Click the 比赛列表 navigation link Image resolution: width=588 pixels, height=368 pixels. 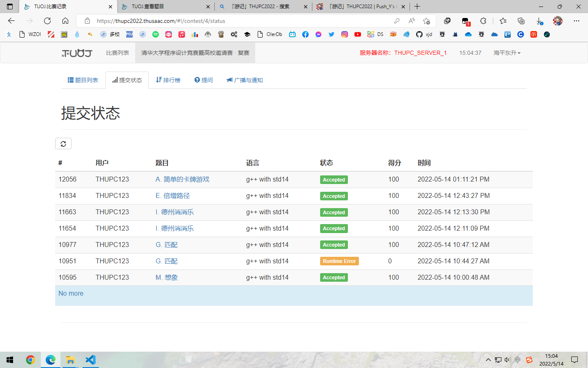[x=118, y=53]
